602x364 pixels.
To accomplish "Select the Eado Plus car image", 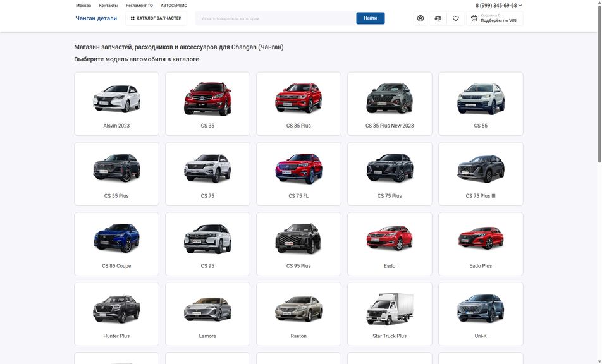I will [481, 238].
